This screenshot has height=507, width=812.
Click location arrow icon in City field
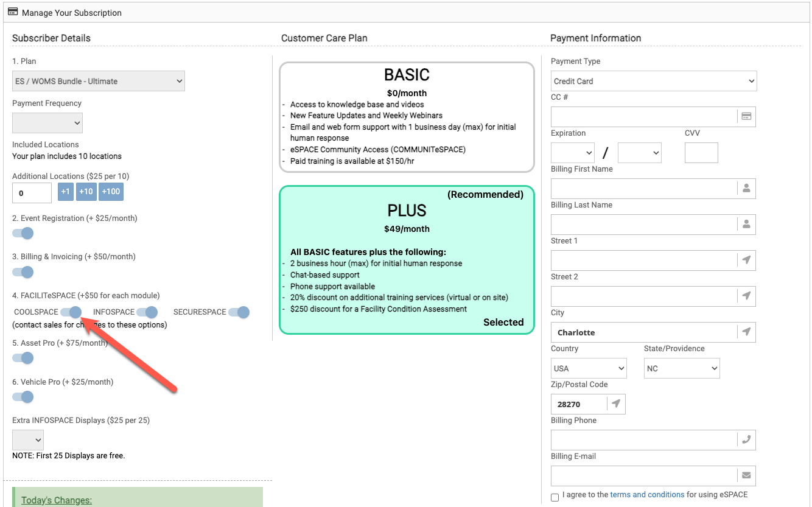746,332
